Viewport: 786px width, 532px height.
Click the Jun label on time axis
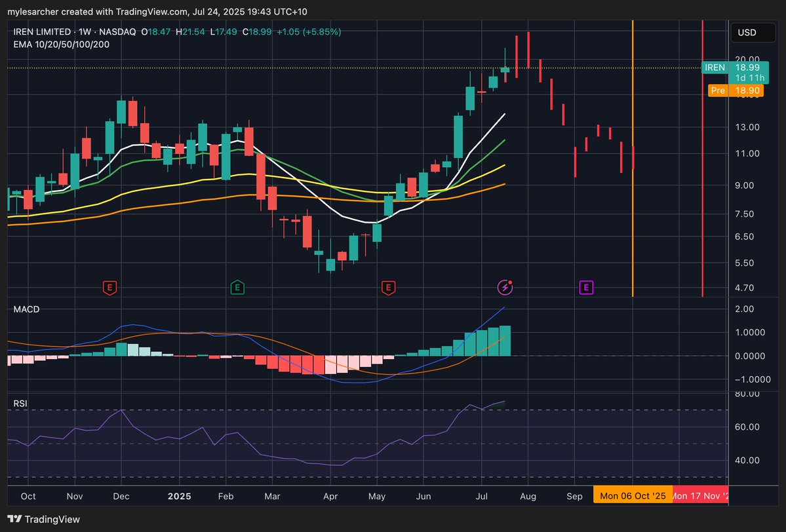pos(423,497)
